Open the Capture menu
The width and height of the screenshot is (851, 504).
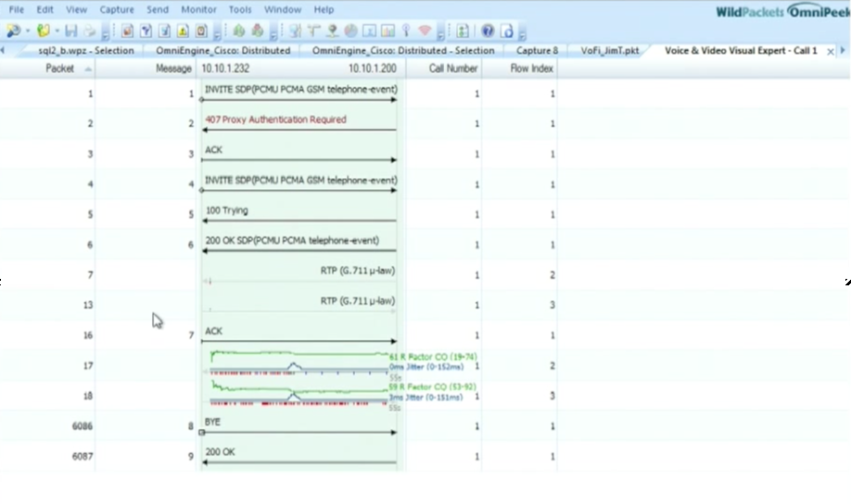click(117, 10)
